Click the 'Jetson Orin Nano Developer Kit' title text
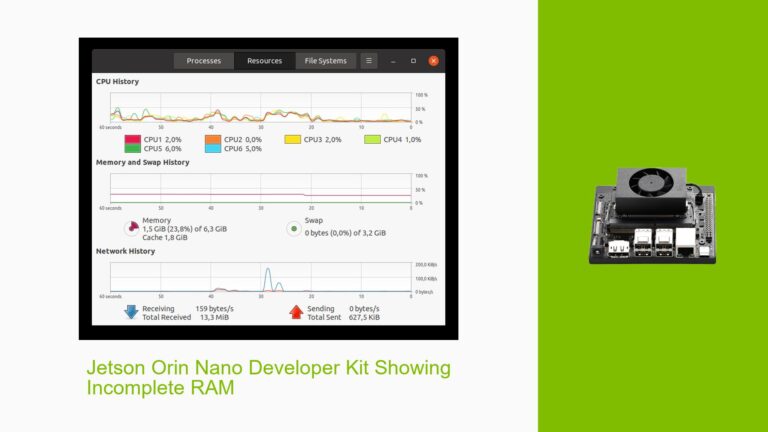The image size is (768, 432). (x=228, y=368)
